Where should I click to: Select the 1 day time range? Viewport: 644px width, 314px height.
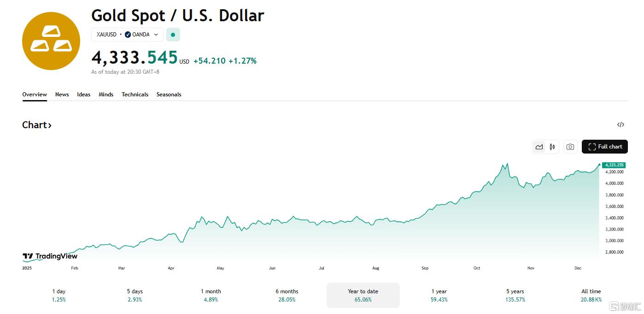click(59, 295)
